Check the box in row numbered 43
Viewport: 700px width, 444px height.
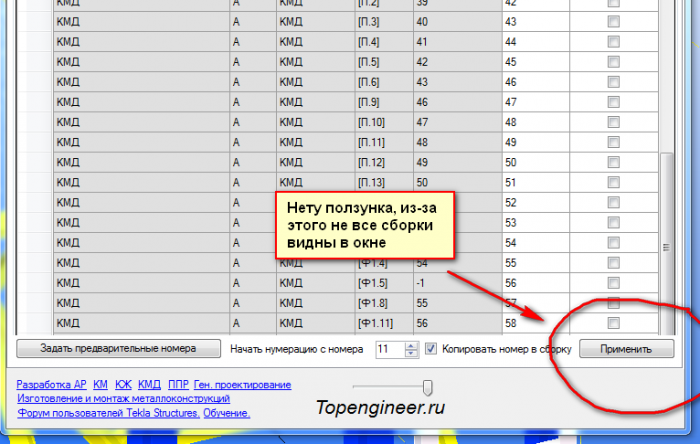613,21
